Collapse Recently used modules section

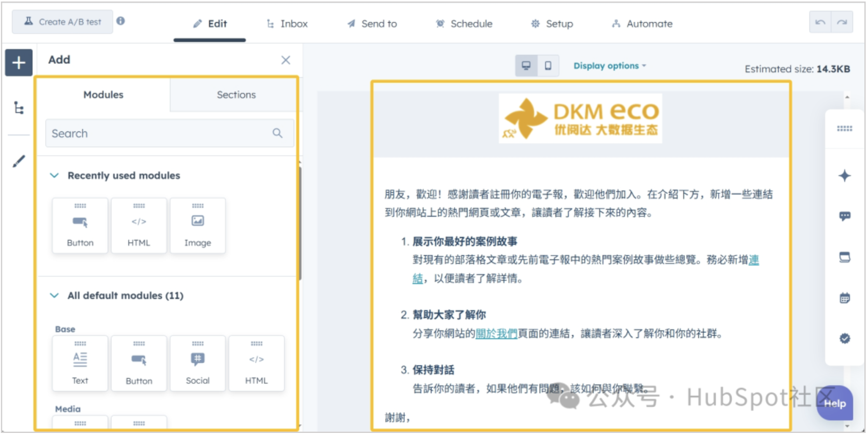(x=55, y=176)
